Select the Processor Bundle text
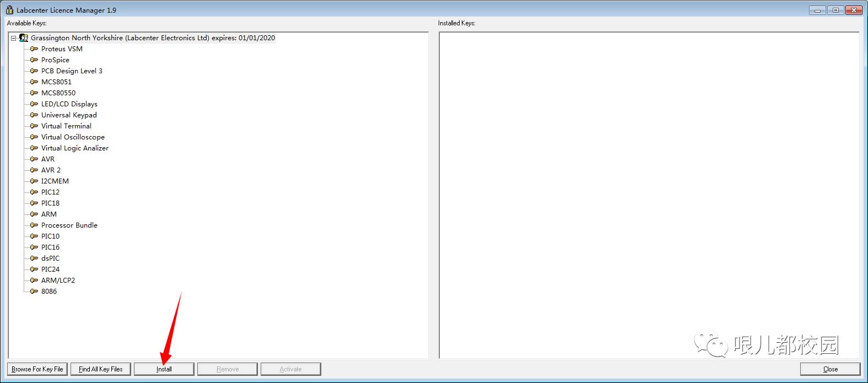Screen dimensions: 868x383 pyautogui.click(x=69, y=225)
